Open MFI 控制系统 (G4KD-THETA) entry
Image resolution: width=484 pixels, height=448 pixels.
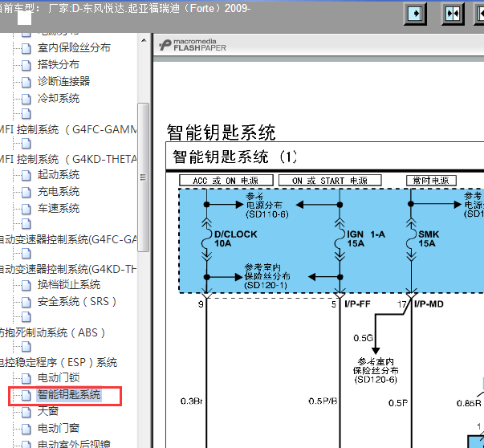(x=68, y=159)
